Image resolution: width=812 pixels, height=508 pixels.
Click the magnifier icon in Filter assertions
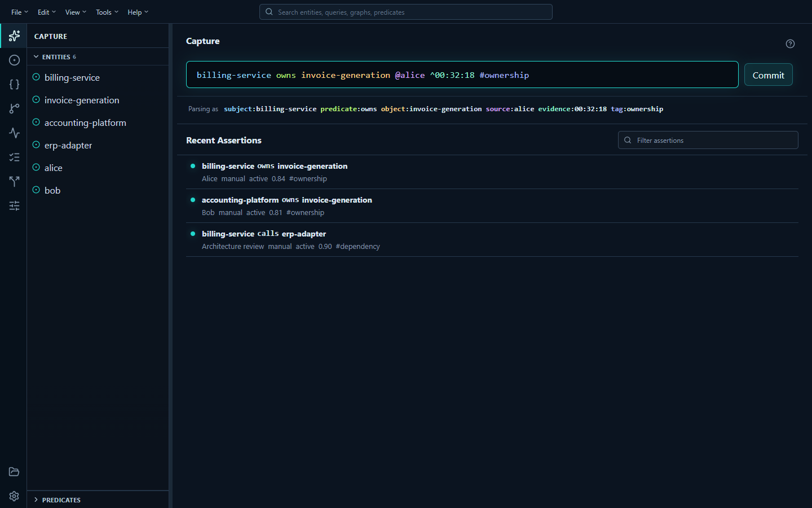click(628, 140)
